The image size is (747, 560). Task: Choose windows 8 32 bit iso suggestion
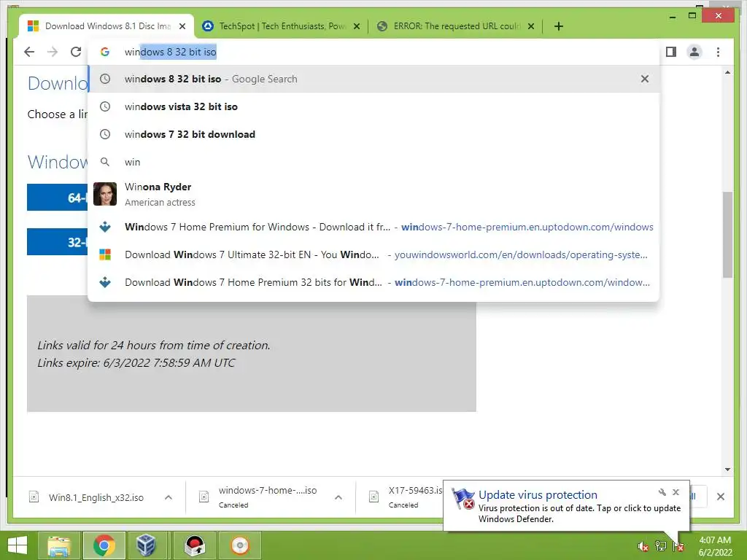(374, 79)
